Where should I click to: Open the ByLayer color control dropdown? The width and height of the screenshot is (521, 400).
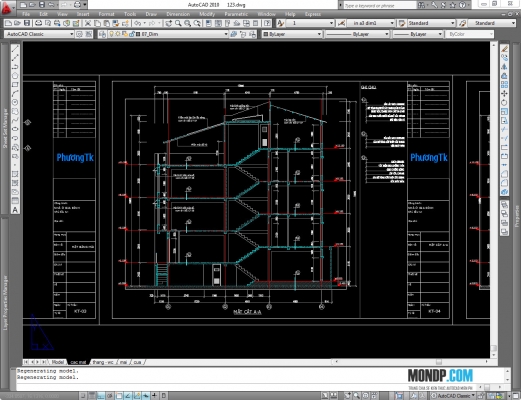(x=292, y=34)
